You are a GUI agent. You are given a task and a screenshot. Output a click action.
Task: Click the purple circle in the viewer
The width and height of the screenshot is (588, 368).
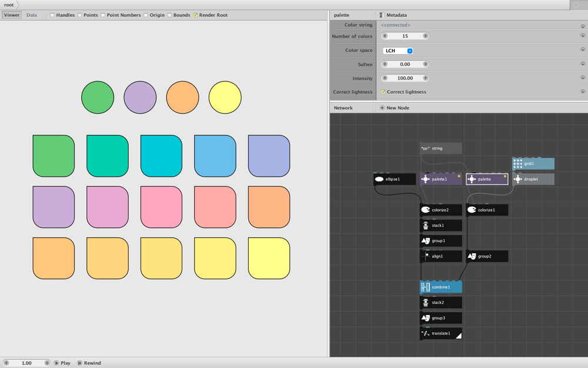pyautogui.click(x=140, y=97)
